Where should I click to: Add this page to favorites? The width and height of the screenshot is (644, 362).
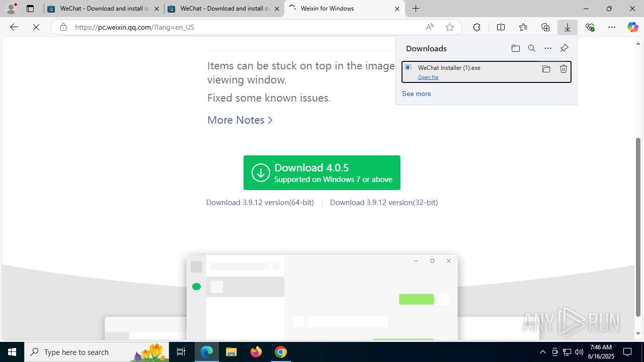coord(450,27)
